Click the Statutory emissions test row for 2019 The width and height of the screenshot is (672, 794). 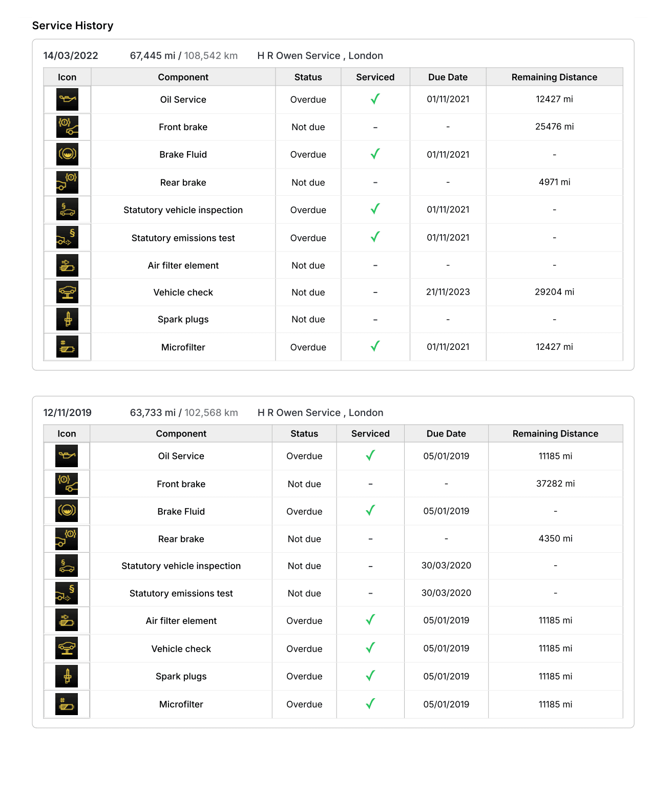point(181,593)
